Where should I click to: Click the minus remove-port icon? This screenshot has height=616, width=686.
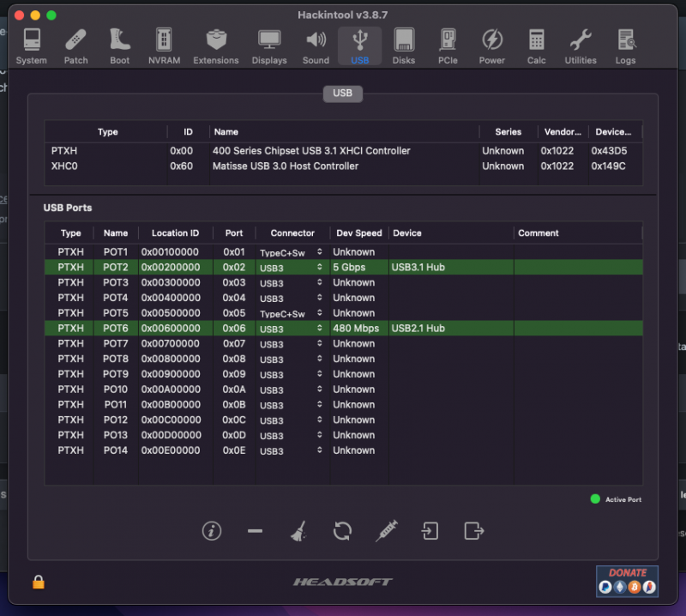[x=255, y=531]
